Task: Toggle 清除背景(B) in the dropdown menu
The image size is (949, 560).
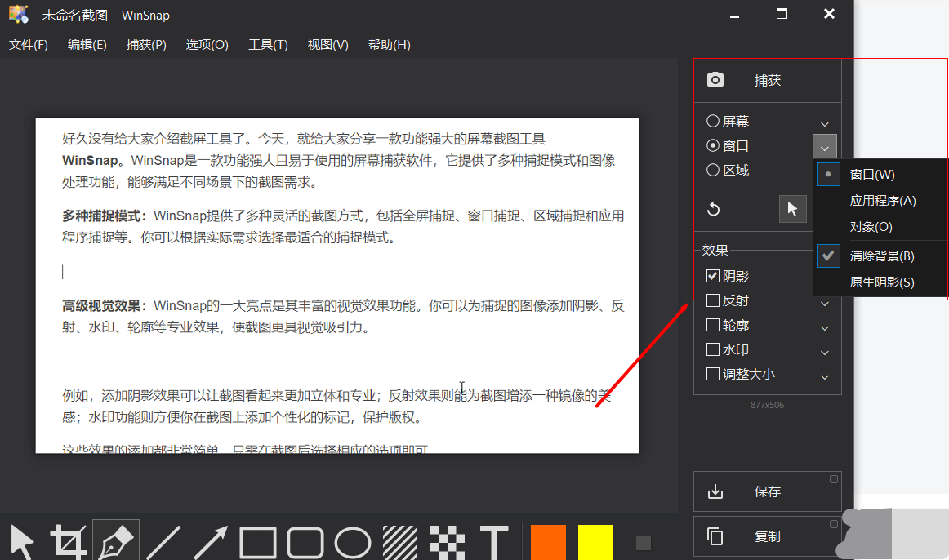Action: (x=880, y=256)
